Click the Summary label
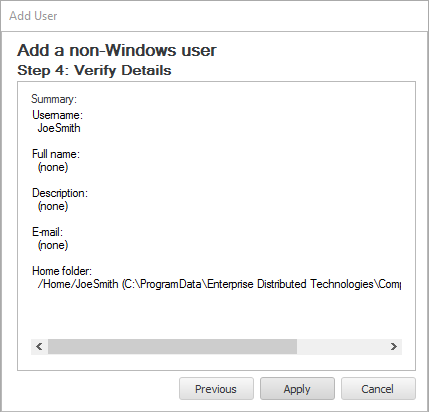429x412 pixels. coord(54,99)
